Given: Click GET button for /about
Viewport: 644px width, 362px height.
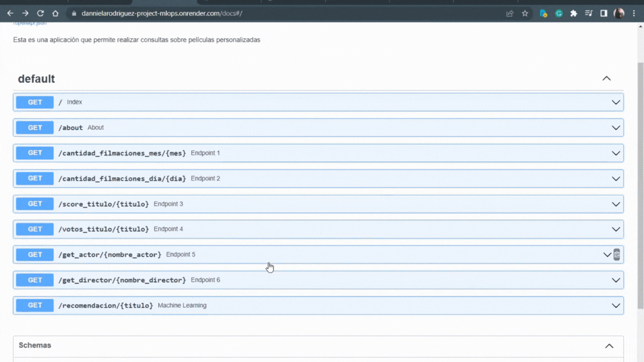Looking at the screenshot, I should point(35,127).
